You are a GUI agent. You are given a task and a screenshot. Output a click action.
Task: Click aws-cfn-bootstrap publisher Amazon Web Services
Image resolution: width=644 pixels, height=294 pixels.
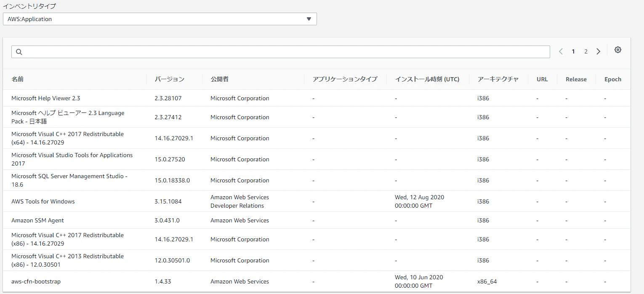(240, 281)
